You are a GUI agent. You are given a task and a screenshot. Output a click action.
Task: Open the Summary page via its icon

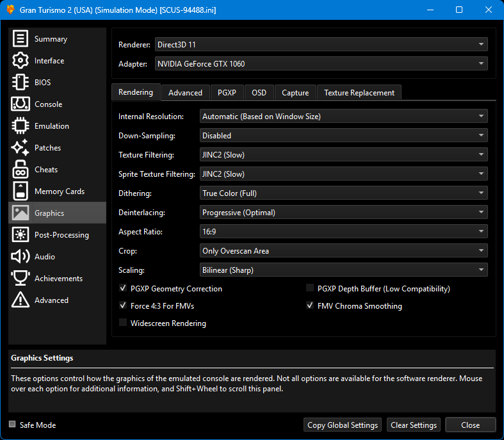coord(20,39)
